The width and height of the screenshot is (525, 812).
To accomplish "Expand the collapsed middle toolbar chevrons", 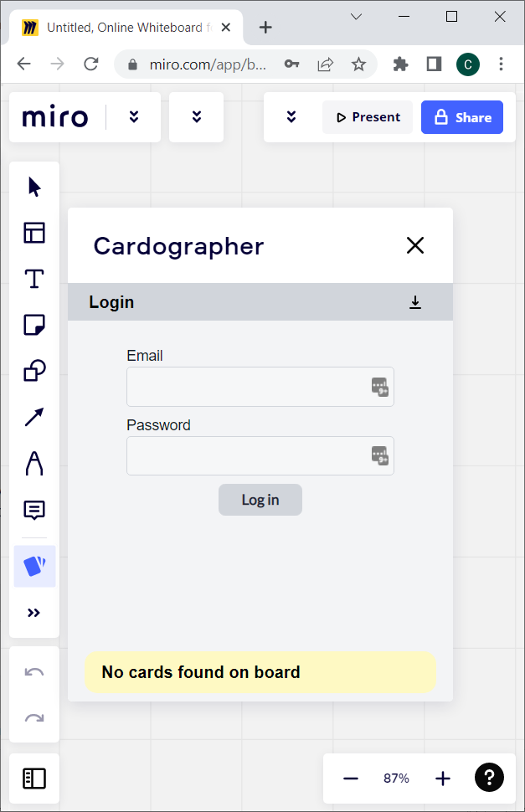I will click(x=197, y=117).
